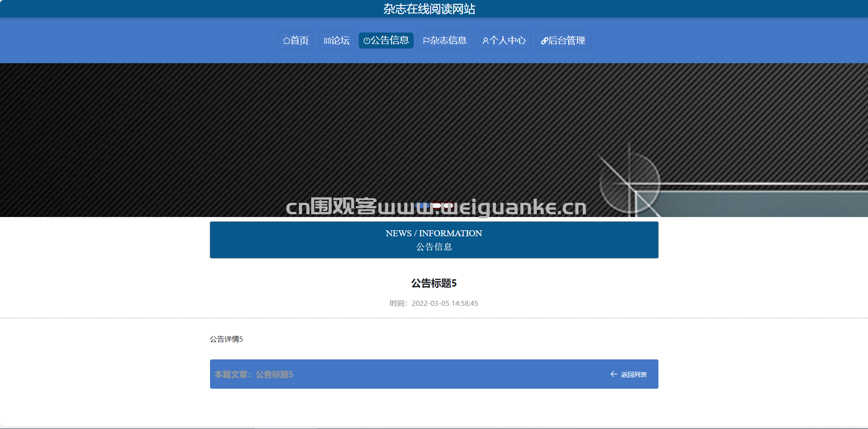Click the left arrow icon before 返回列表
Viewport: 868px width, 429px height.
click(614, 374)
